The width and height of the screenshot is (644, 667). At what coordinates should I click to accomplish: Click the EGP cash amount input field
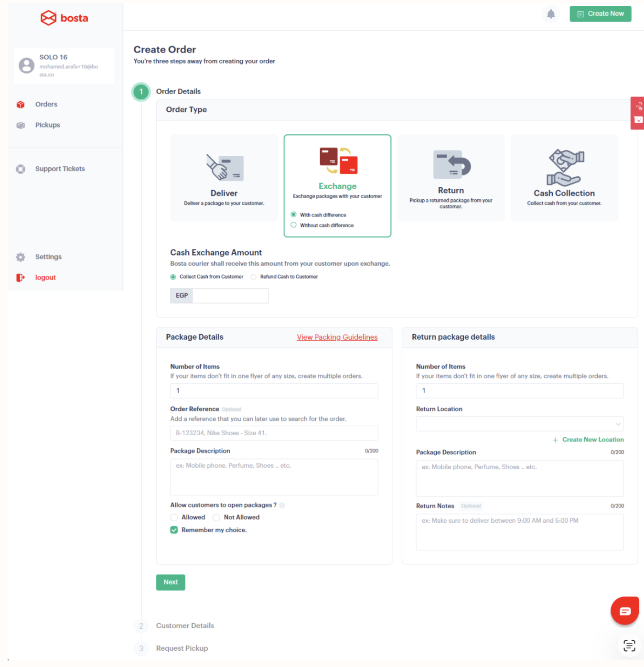click(x=230, y=296)
